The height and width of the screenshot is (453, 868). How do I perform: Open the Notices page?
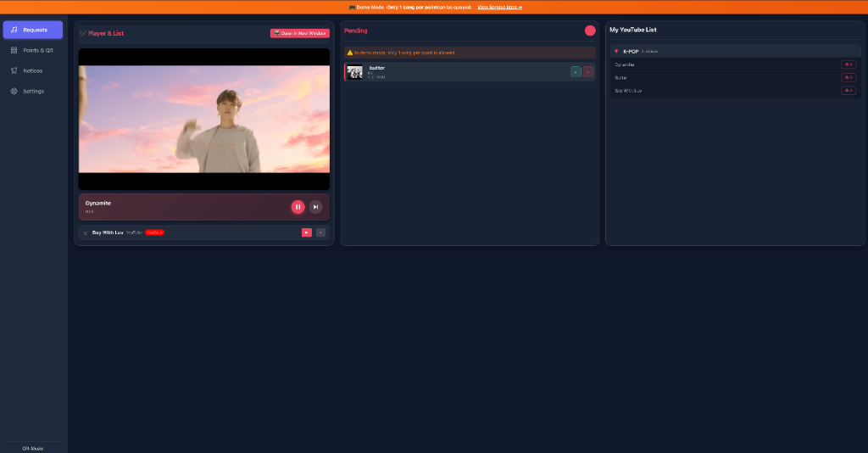click(x=33, y=70)
